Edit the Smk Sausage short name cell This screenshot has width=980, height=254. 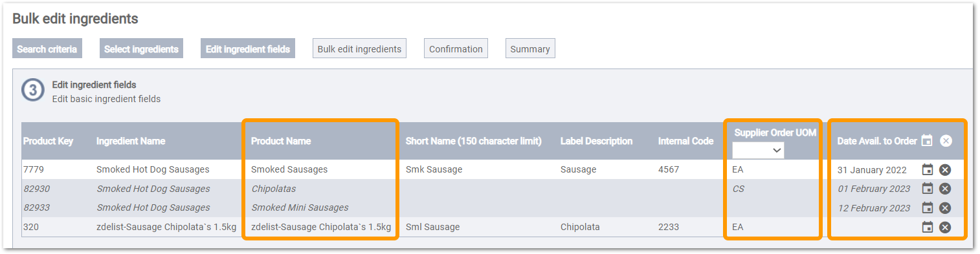[478, 170]
